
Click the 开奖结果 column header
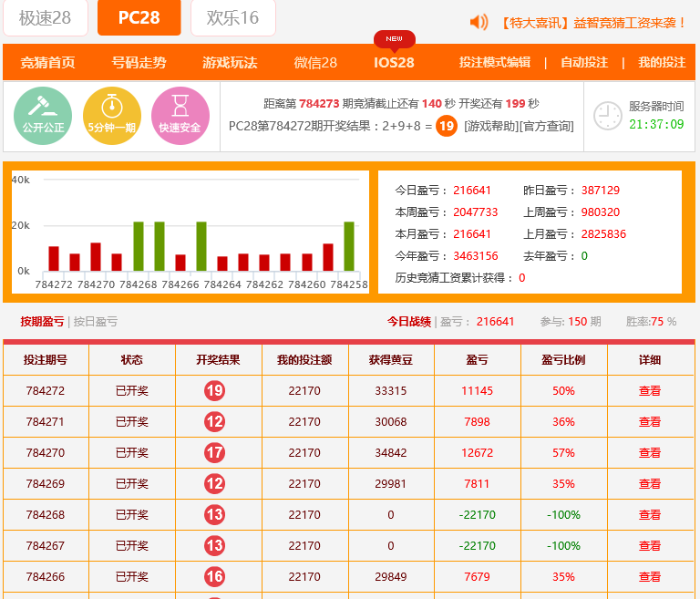[219, 360]
